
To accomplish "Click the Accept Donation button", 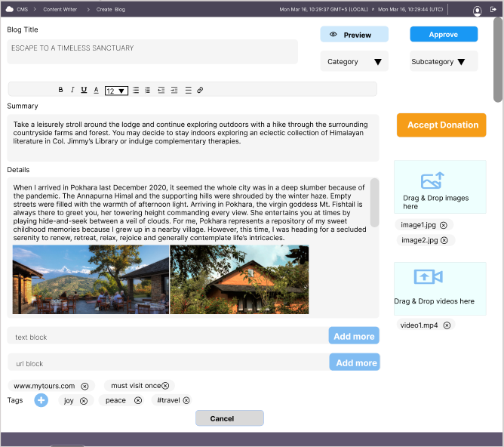I will [x=441, y=125].
